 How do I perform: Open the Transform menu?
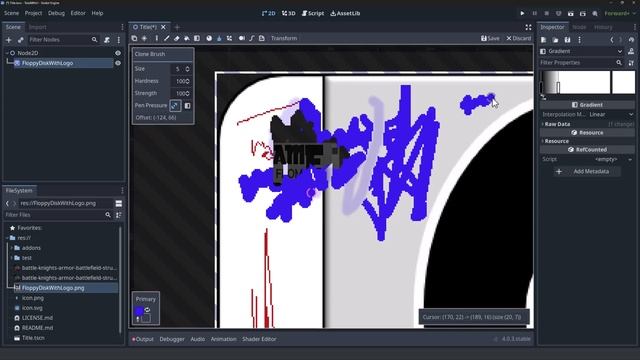click(x=284, y=38)
